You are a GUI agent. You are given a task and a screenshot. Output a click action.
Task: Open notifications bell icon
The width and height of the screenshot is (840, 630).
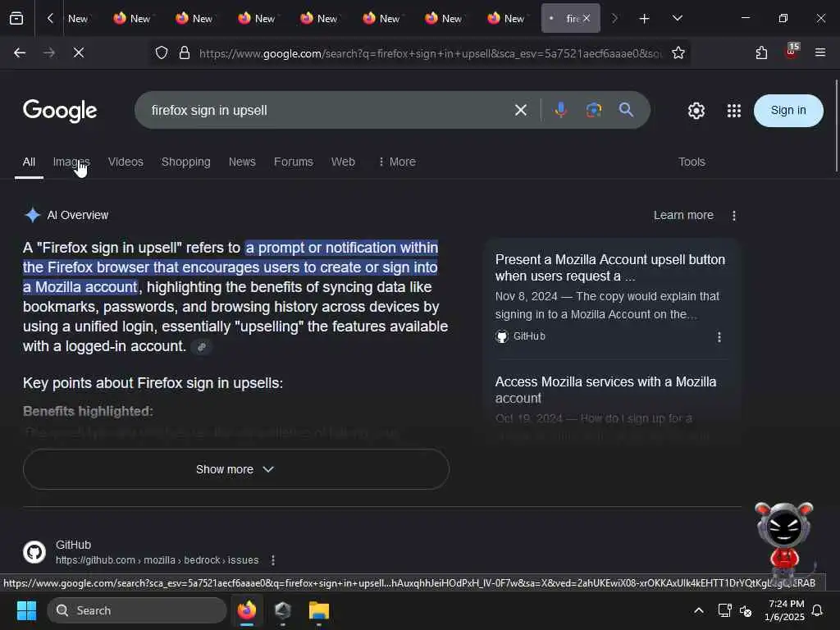click(818, 610)
